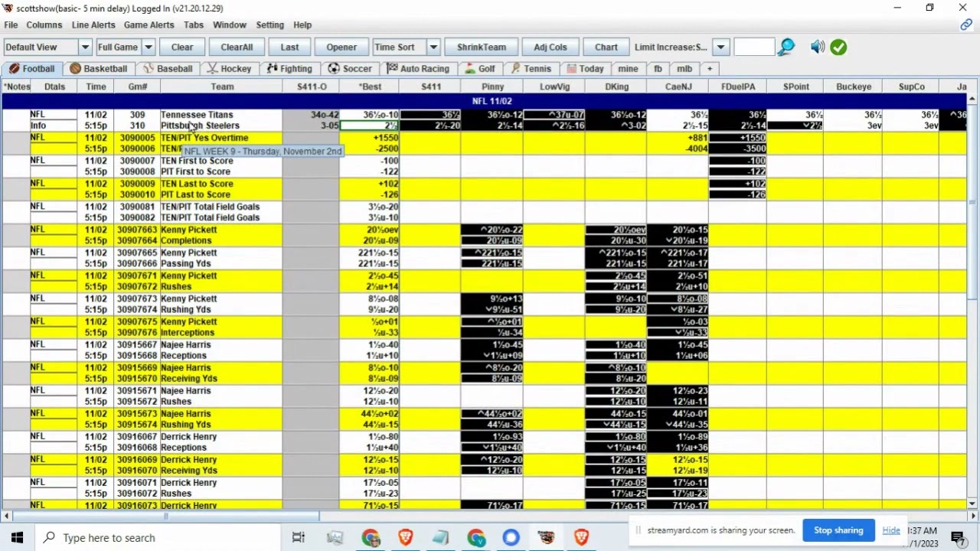Viewport: 980px width, 551px height.
Task: Switch to the Baseball tab
Action: tap(167, 69)
